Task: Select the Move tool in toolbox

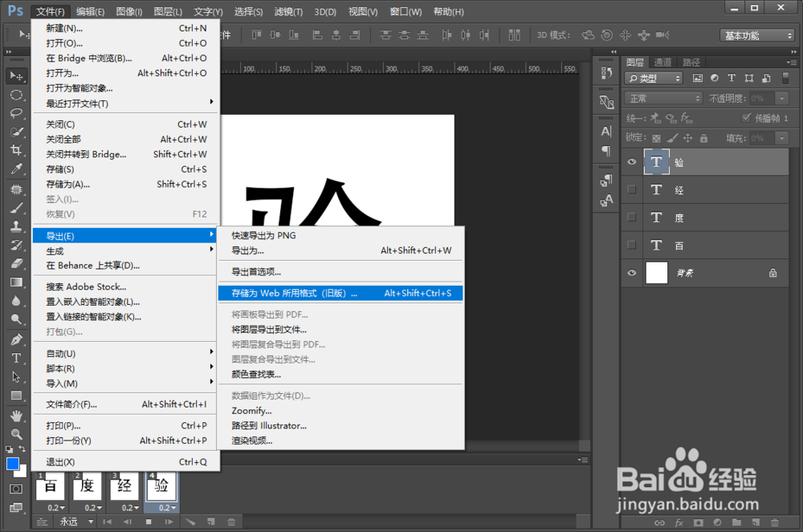Action: [16, 76]
